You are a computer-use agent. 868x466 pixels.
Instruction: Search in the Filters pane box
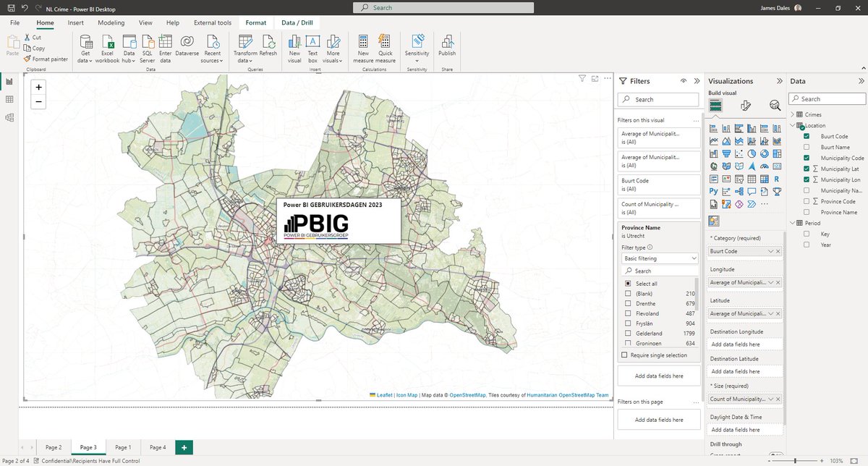(659, 99)
